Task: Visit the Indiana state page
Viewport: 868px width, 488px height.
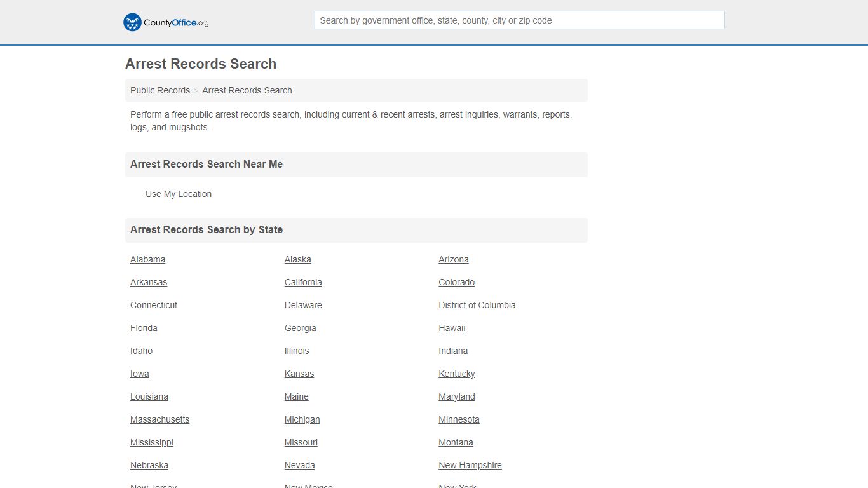Action: click(x=453, y=351)
